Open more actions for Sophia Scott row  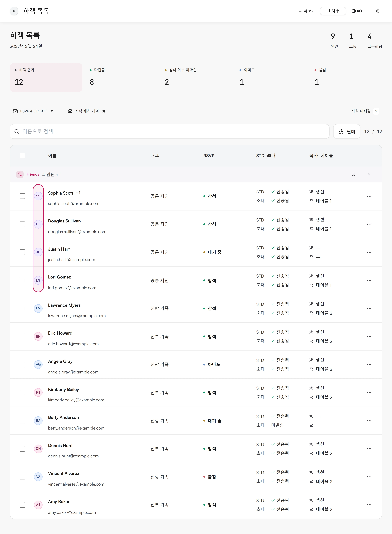(x=369, y=196)
